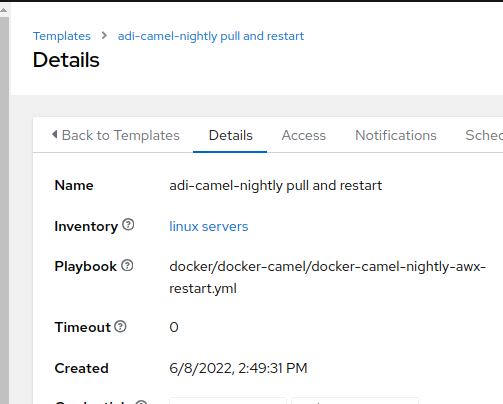The height and width of the screenshot is (404, 503).
Task: Click the partially visible Credentials help icon
Action: coord(141,402)
